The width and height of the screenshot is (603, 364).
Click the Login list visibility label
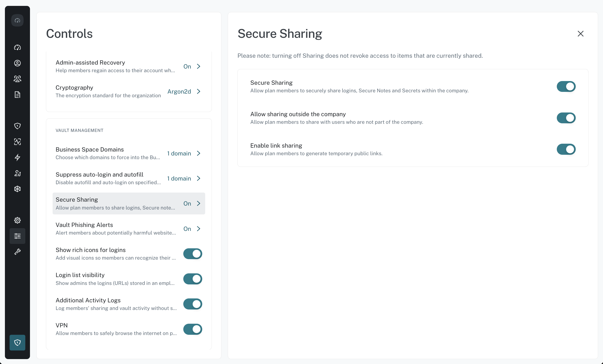80,275
